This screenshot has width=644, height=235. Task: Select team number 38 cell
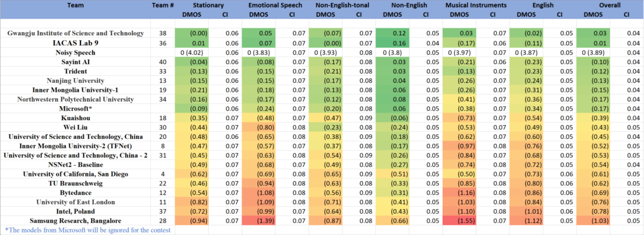pyautogui.click(x=163, y=33)
